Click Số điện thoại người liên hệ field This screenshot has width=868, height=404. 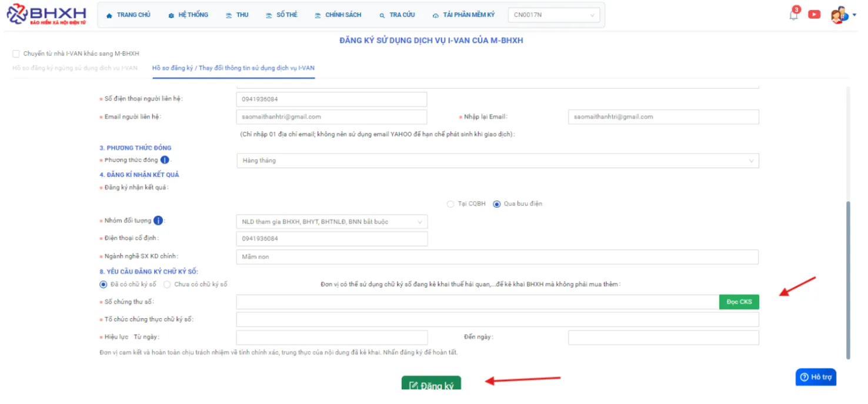[332, 99]
